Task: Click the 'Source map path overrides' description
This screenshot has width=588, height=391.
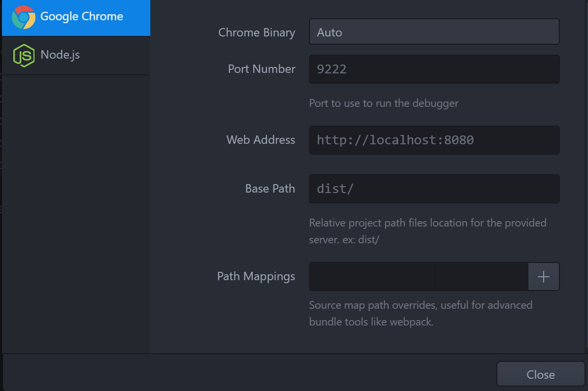Action: 421,313
